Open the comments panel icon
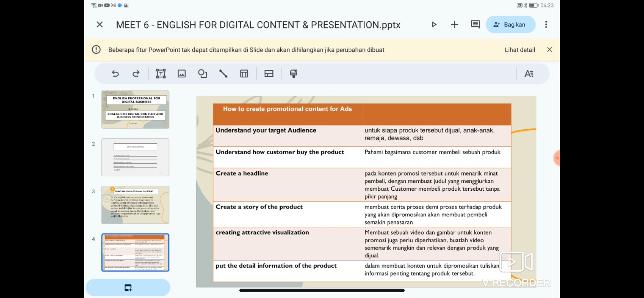644x298 pixels. pos(475,24)
